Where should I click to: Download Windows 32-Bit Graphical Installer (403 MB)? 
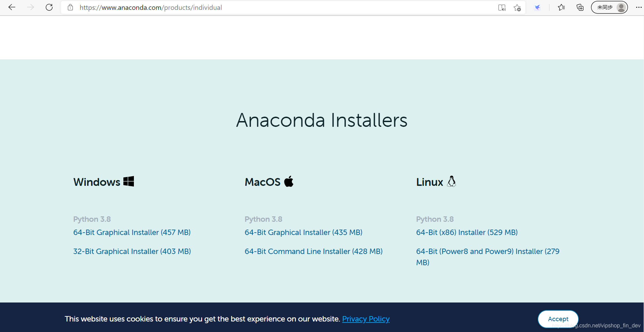pos(132,251)
